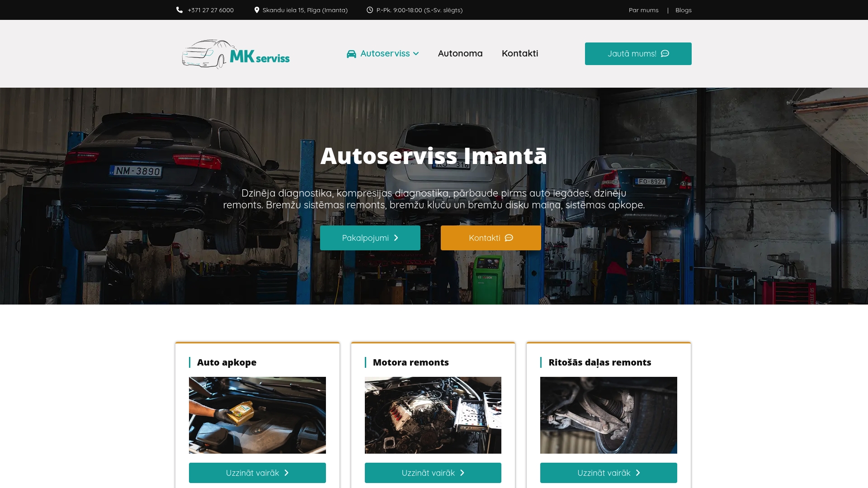
Task: Click the chat bubble icon in Jautā mums button
Action: 665,53
